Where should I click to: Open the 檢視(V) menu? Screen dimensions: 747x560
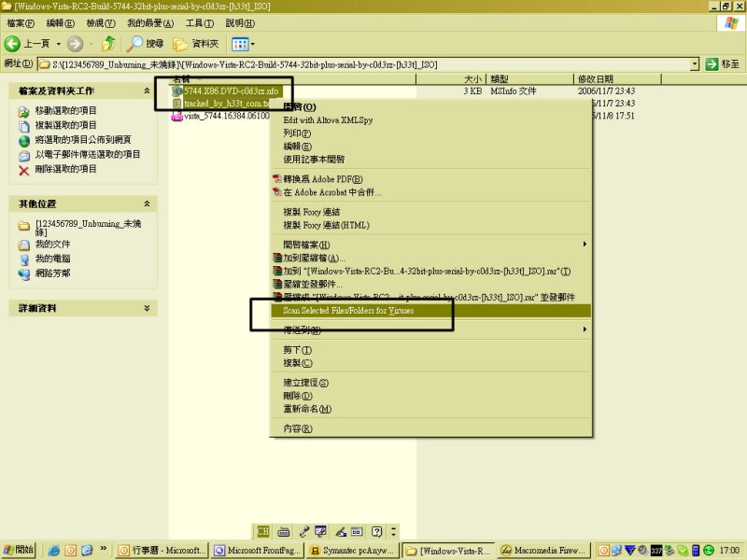[101, 22]
